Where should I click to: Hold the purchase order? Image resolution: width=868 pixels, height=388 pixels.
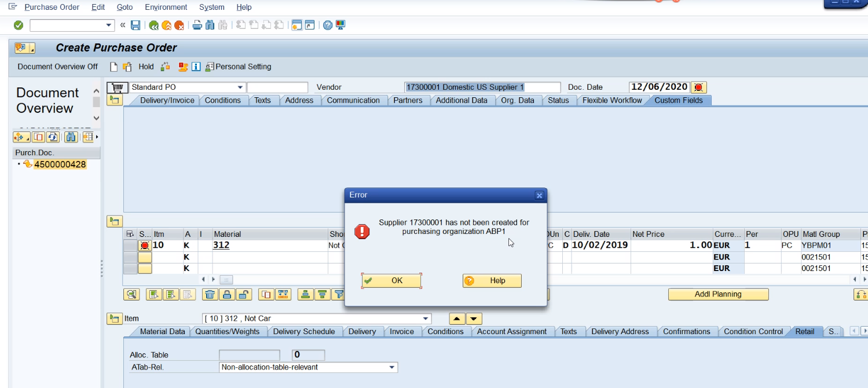(147, 66)
